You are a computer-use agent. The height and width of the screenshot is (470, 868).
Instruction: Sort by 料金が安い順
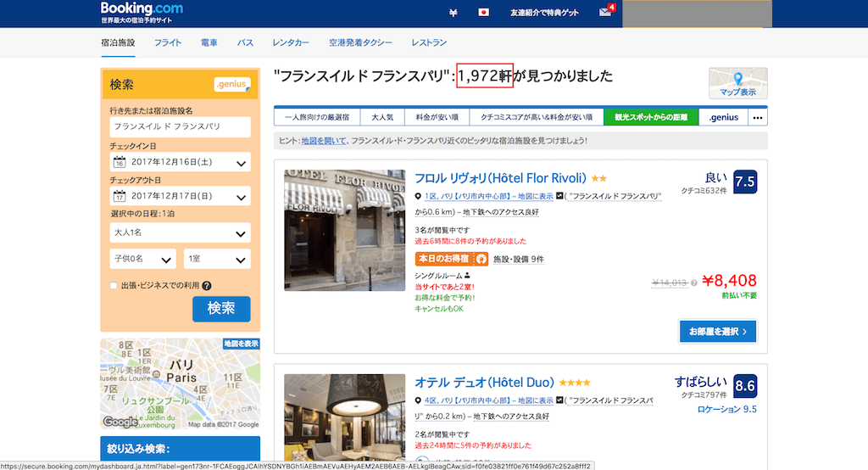pyautogui.click(x=437, y=117)
